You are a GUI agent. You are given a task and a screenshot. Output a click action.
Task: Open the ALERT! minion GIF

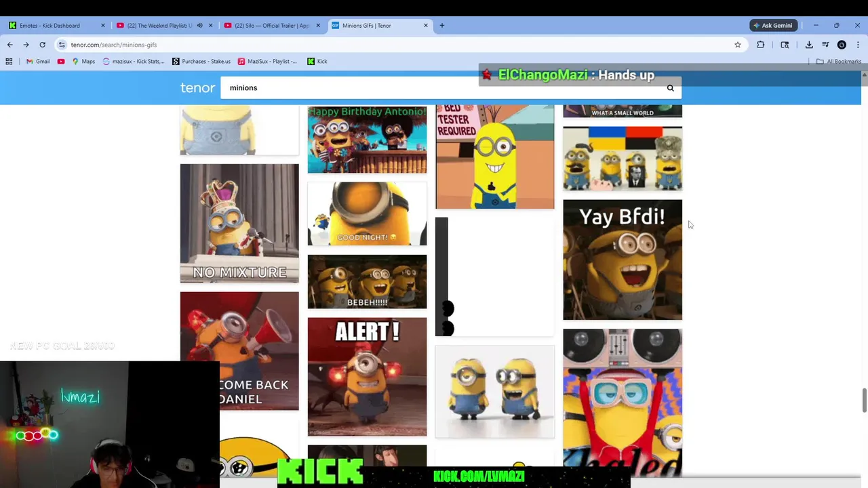367,376
